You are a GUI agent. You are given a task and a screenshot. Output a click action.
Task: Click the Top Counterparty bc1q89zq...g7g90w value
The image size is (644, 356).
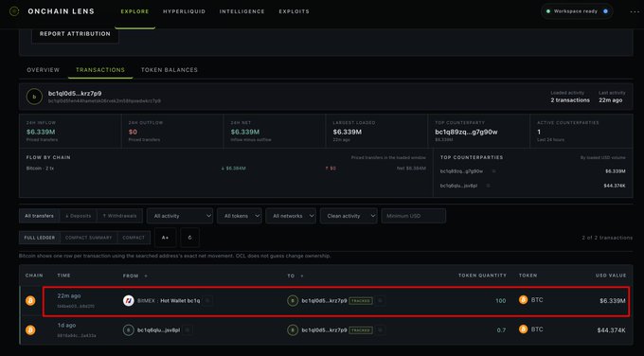coord(466,132)
